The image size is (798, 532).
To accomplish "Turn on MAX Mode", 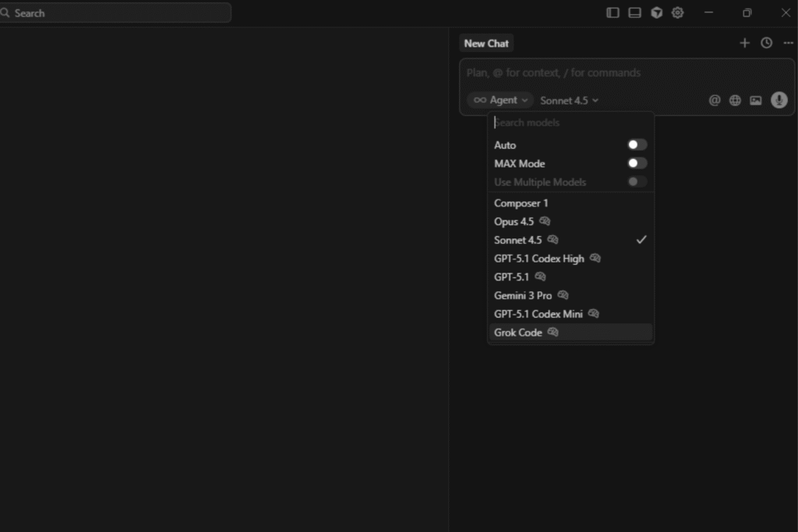I will (x=637, y=163).
